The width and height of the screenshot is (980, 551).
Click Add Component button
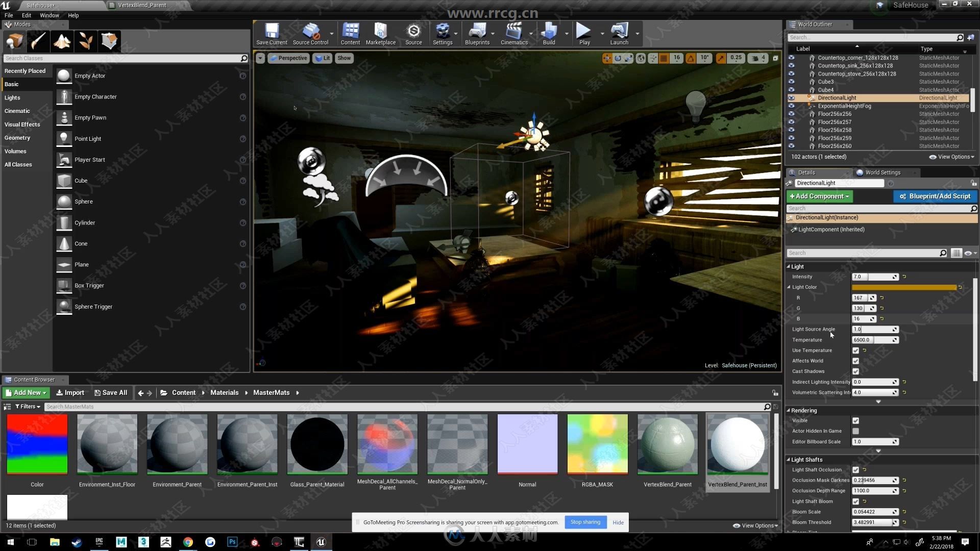click(819, 196)
